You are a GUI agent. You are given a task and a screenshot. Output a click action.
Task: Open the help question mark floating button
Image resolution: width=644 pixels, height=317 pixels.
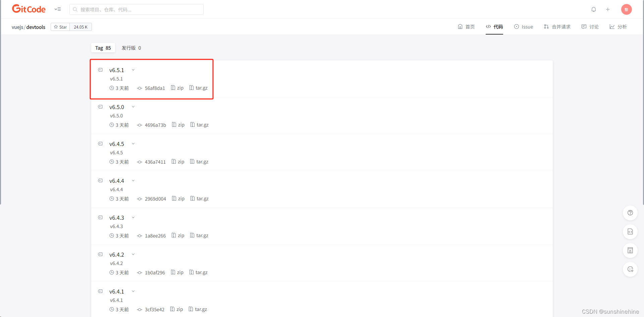[x=630, y=213]
